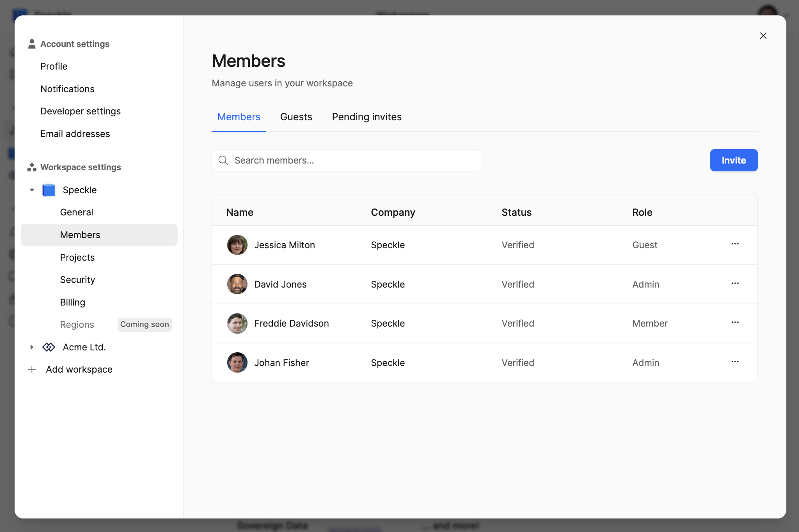Click the Speckle workspace name in the sidebar
799x532 pixels.
pos(79,190)
